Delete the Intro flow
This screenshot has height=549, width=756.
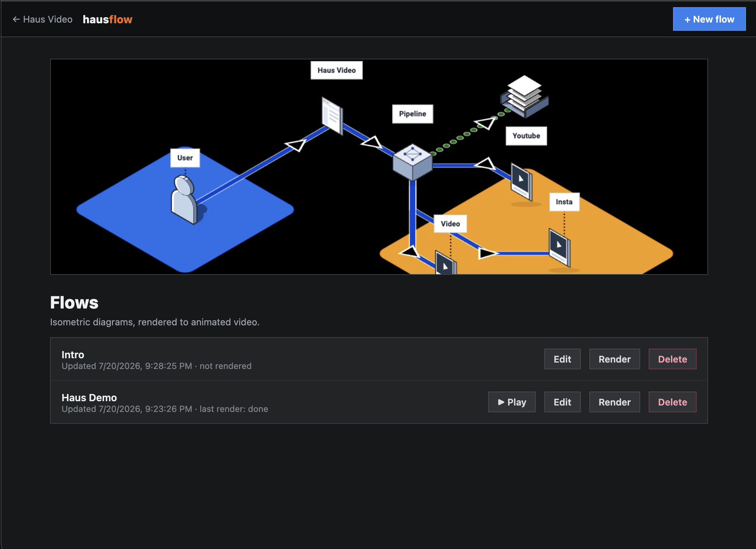pos(672,359)
